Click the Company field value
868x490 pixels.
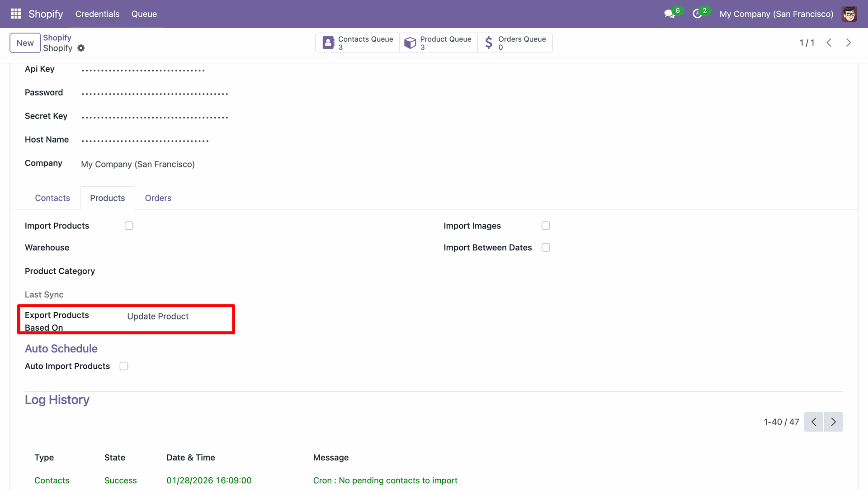(x=138, y=164)
